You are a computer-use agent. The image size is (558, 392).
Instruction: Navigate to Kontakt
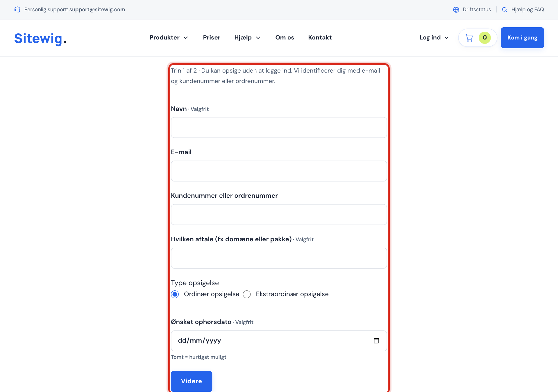point(320,37)
